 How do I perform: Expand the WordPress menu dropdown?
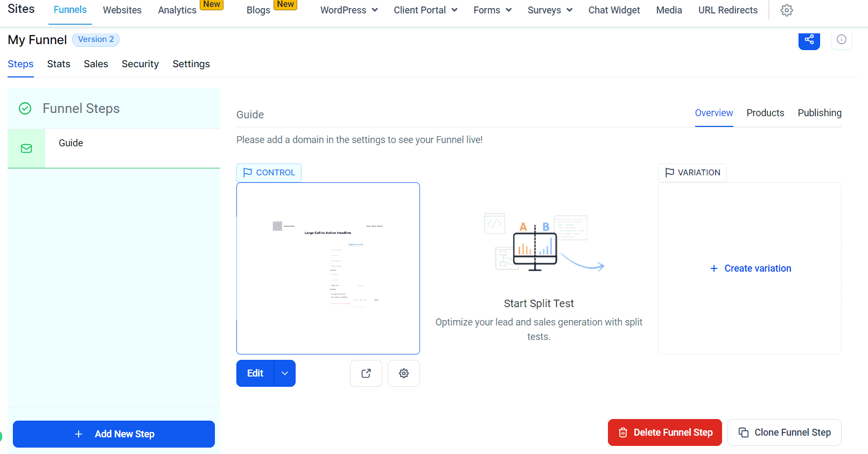coord(349,10)
